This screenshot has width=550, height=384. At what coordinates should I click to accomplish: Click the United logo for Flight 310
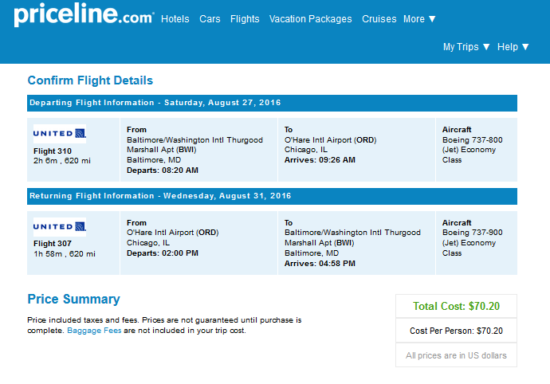pyautogui.click(x=60, y=134)
